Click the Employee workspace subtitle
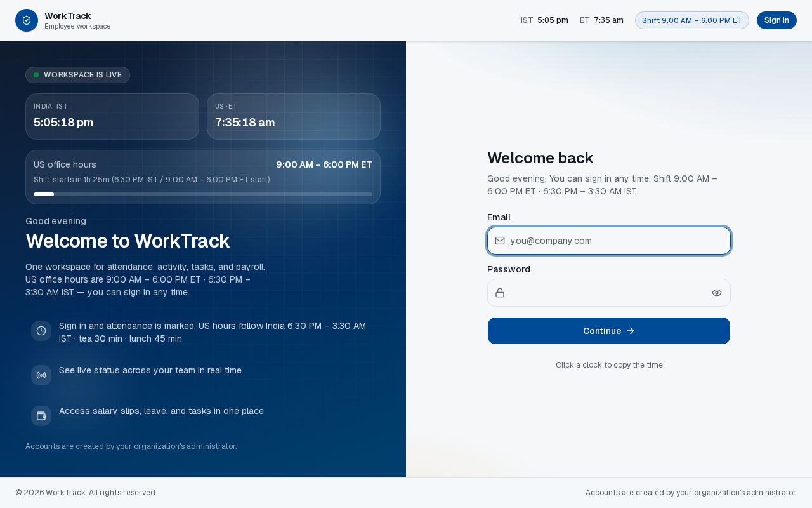The height and width of the screenshot is (508, 812). pyautogui.click(x=77, y=27)
